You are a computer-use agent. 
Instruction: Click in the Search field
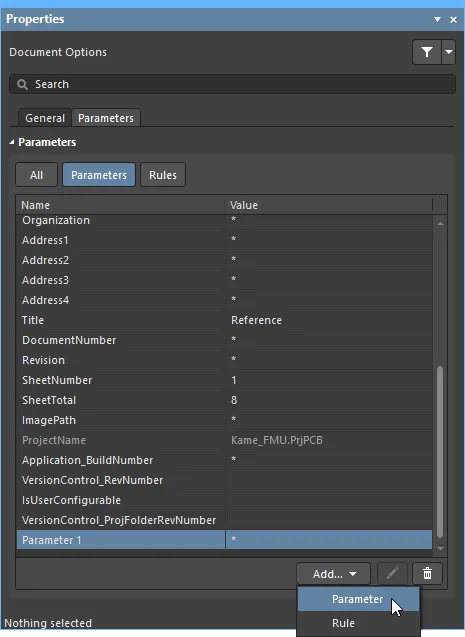pos(232,84)
